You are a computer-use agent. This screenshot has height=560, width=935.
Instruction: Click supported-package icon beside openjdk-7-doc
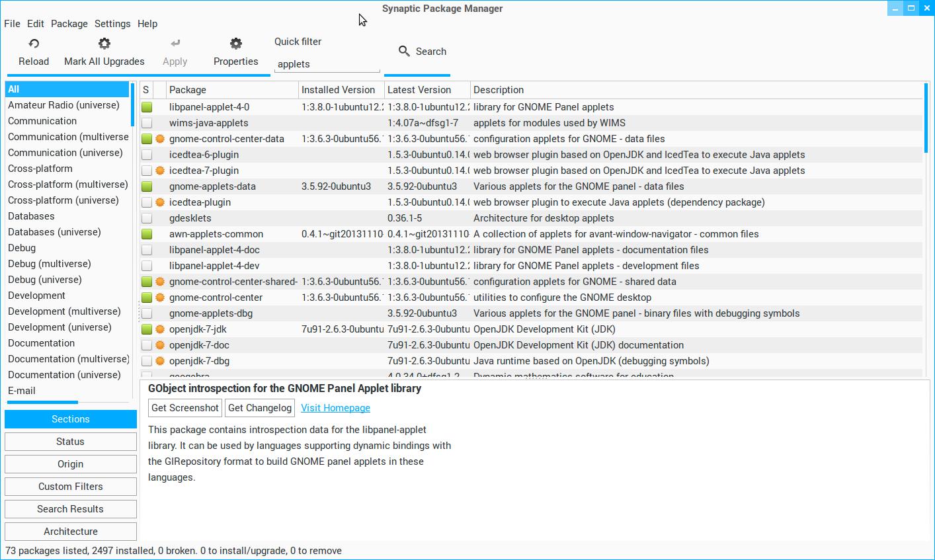coord(160,345)
